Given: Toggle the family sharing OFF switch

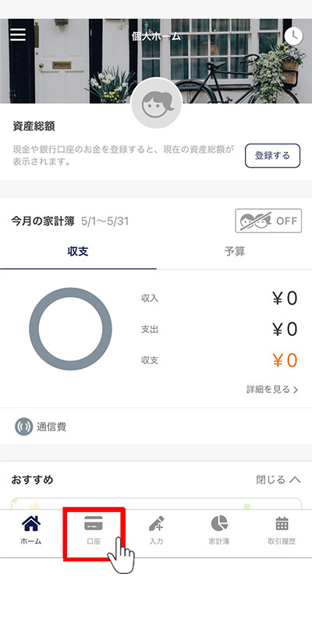Looking at the screenshot, I should [268, 221].
